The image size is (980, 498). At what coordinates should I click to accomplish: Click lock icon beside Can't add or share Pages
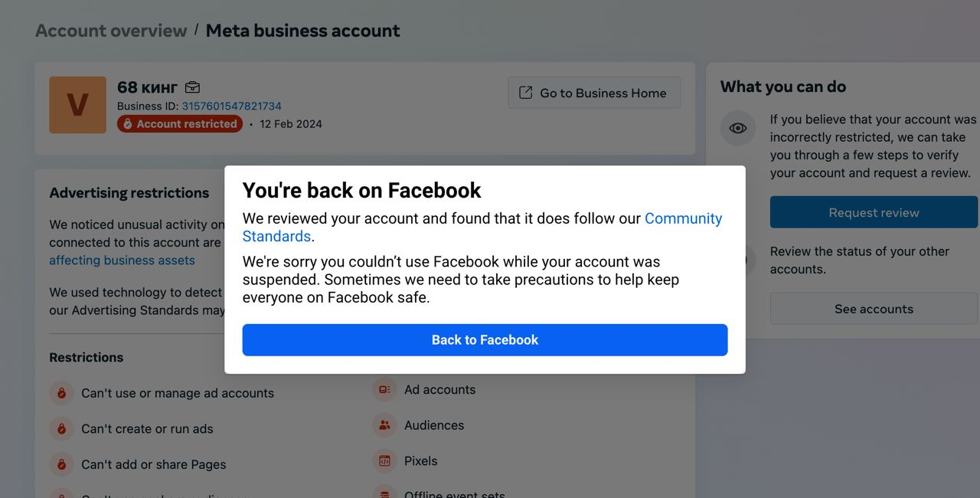pyautogui.click(x=61, y=464)
